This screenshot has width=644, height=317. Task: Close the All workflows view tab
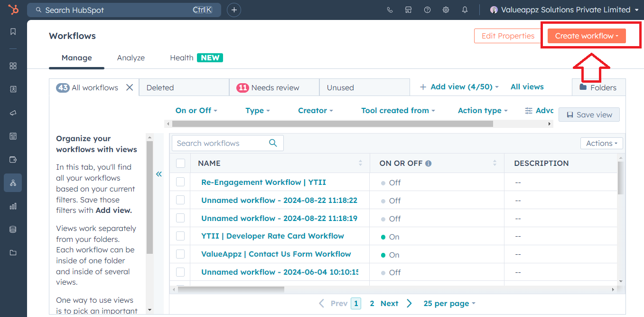130,87
